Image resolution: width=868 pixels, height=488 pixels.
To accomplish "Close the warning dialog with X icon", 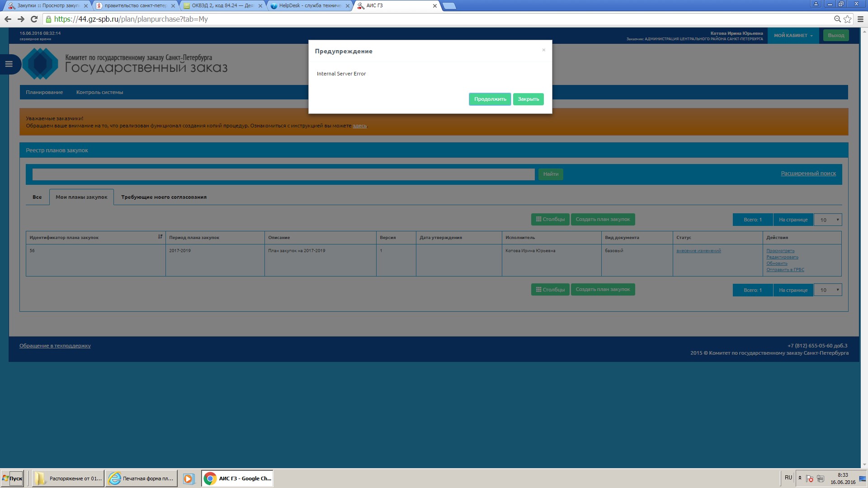I will 543,50.
